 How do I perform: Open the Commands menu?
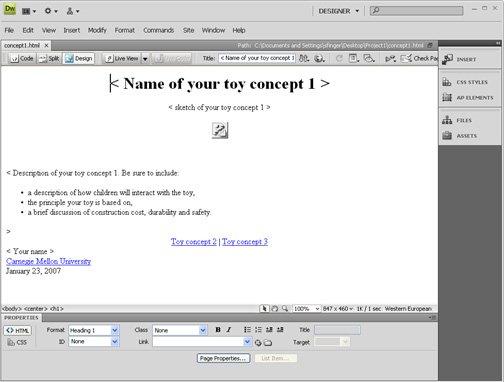click(159, 30)
